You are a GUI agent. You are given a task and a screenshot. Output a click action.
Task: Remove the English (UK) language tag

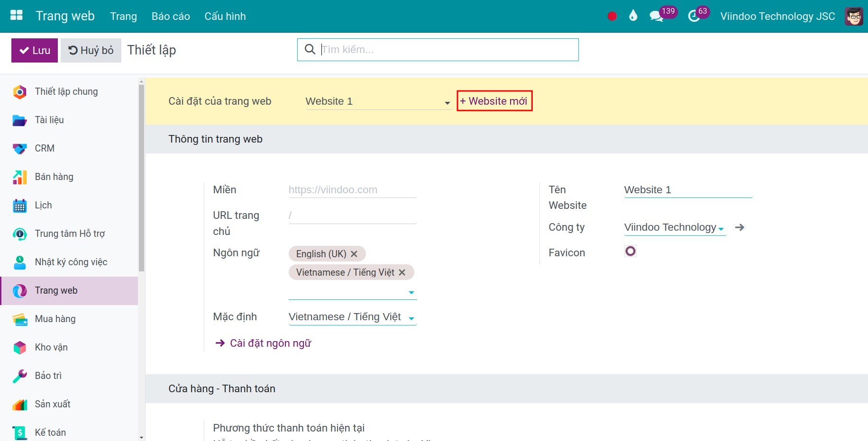(354, 254)
